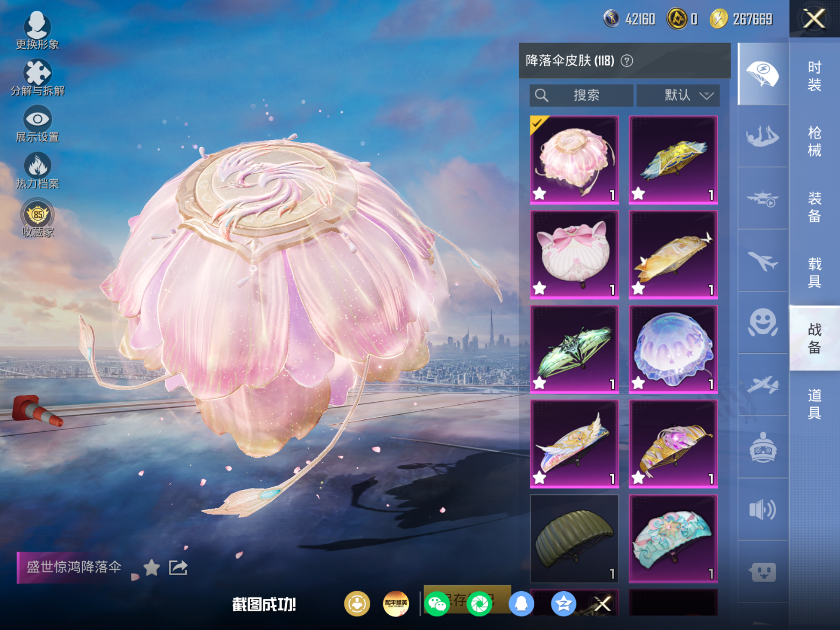Click the 267669 currency value
Image resolution: width=840 pixels, height=630 pixels.
coord(752,19)
